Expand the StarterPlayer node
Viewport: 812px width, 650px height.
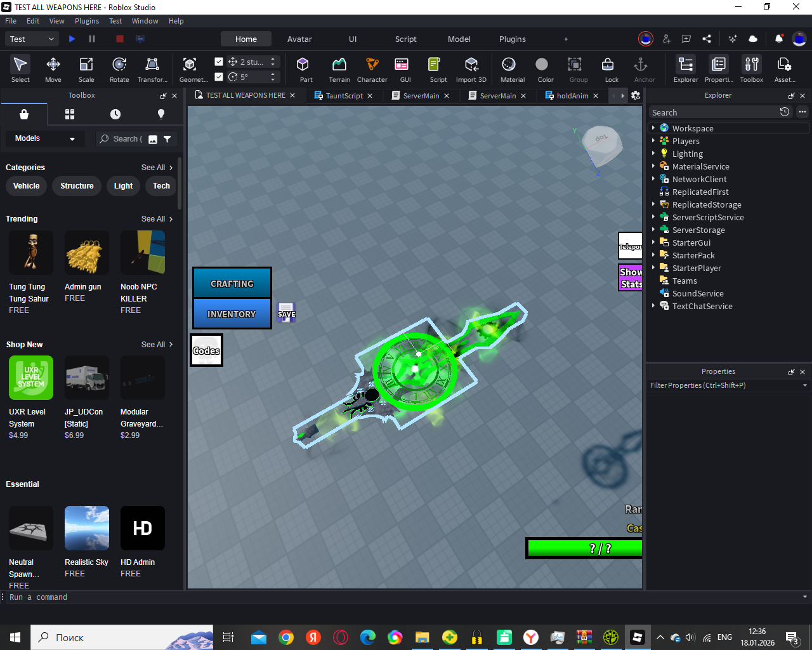coord(653,268)
